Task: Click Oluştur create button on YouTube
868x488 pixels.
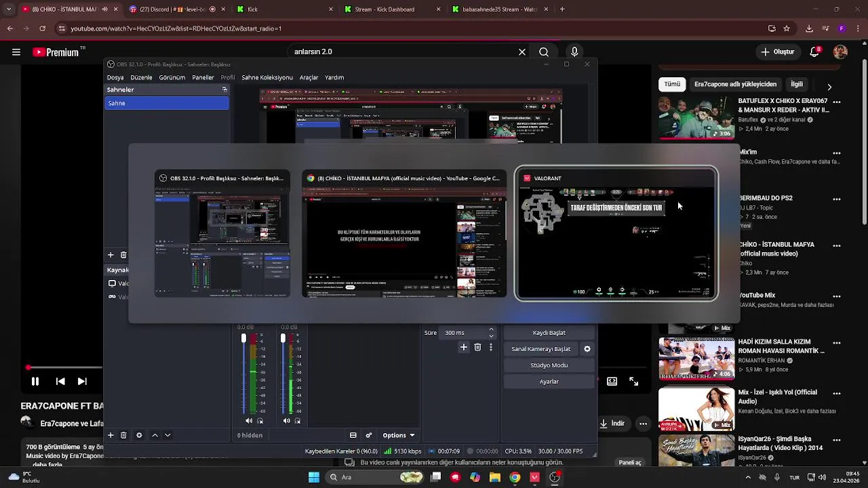Action: pyautogui.click(x=777, y=52)
